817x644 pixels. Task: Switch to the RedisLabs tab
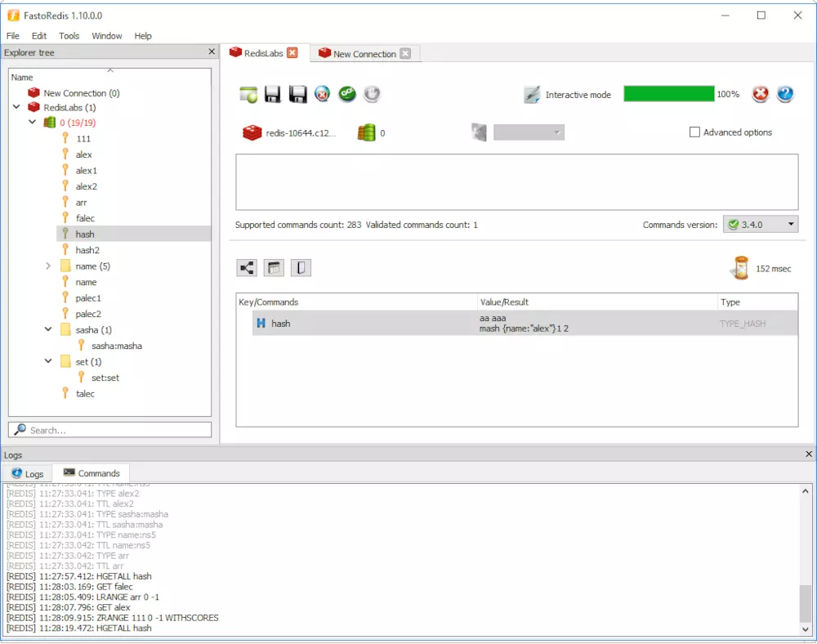pos(263,52)
